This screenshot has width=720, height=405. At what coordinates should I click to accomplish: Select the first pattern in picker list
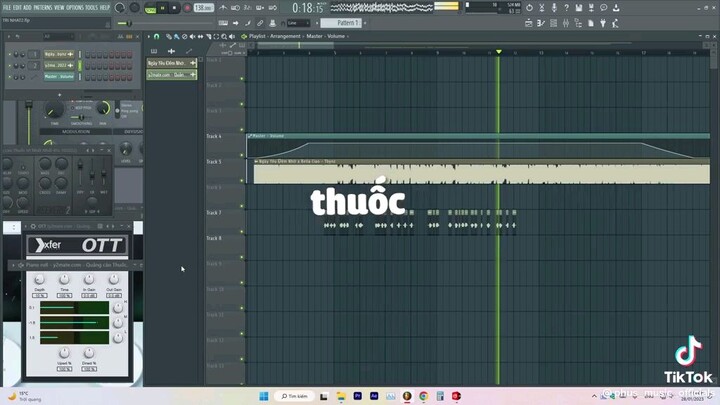[170, 63]
